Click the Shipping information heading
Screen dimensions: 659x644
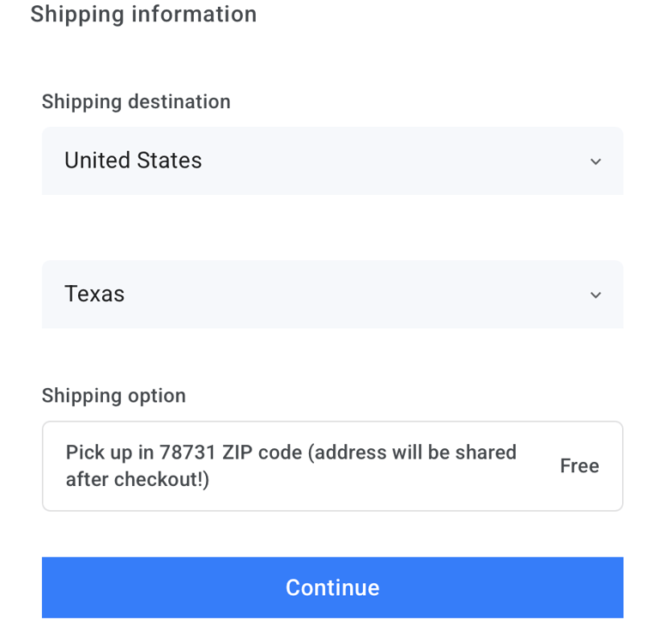pyautogui.click(x=143, y=15)
